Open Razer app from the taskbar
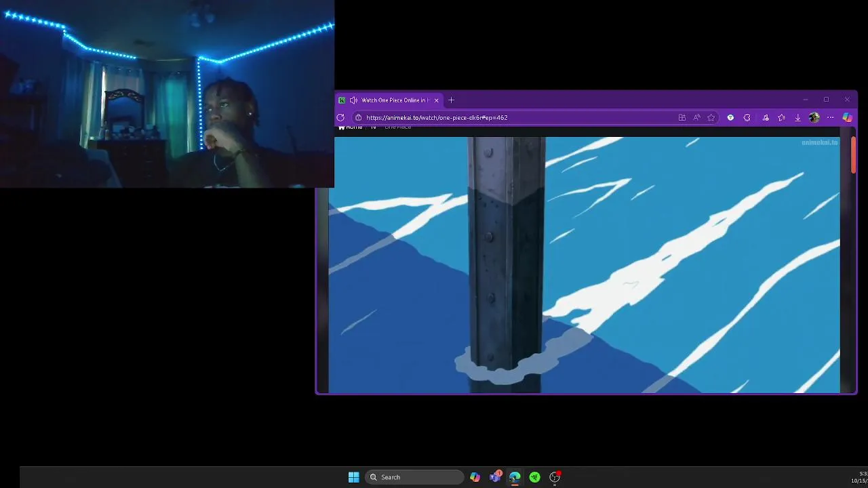This screenshot has width=868, height=488. 534,477
